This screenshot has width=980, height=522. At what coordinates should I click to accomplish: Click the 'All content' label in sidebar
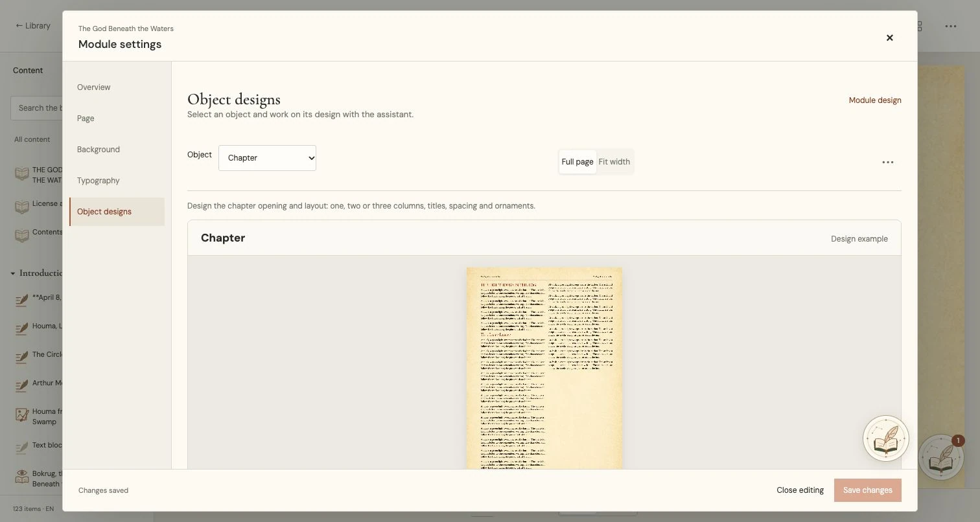[x=32, y=139]
